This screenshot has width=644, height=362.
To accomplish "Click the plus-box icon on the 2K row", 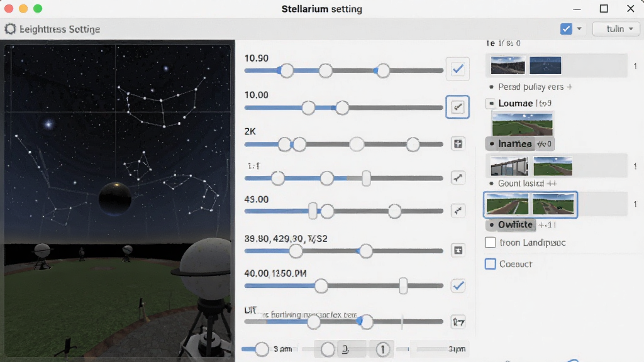I will 458,144.
